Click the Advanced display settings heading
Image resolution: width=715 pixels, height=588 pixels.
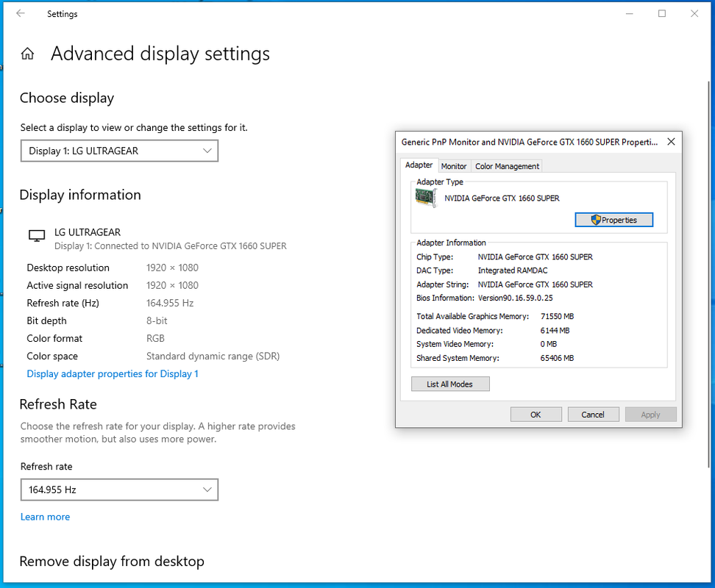pyautogui.click(x=160, y=54)
